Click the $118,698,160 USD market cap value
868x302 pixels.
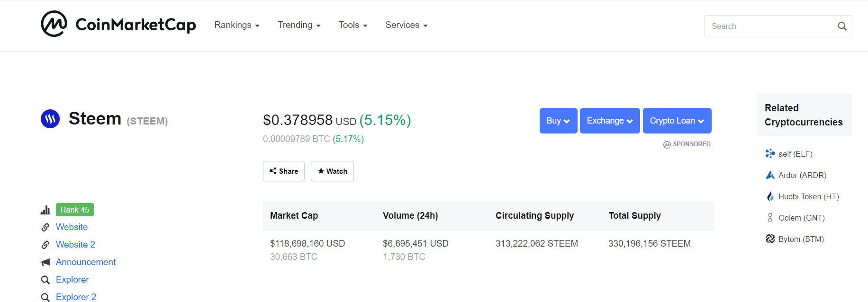307,243
